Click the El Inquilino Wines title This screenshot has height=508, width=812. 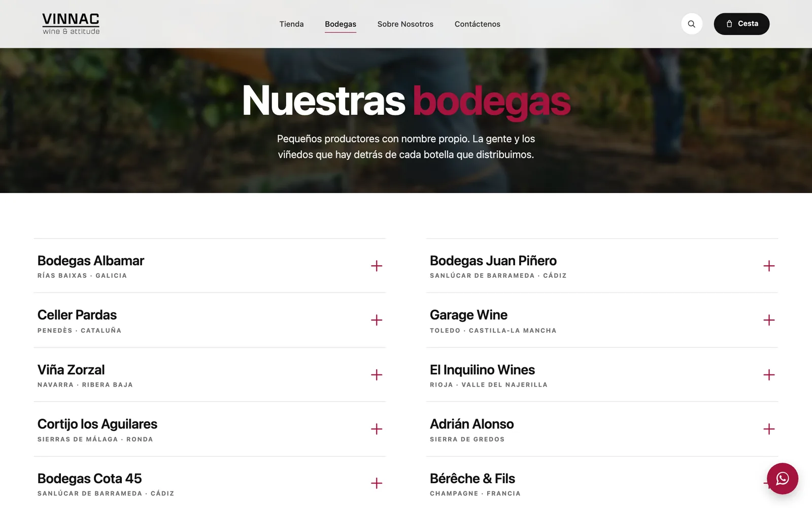482,370
